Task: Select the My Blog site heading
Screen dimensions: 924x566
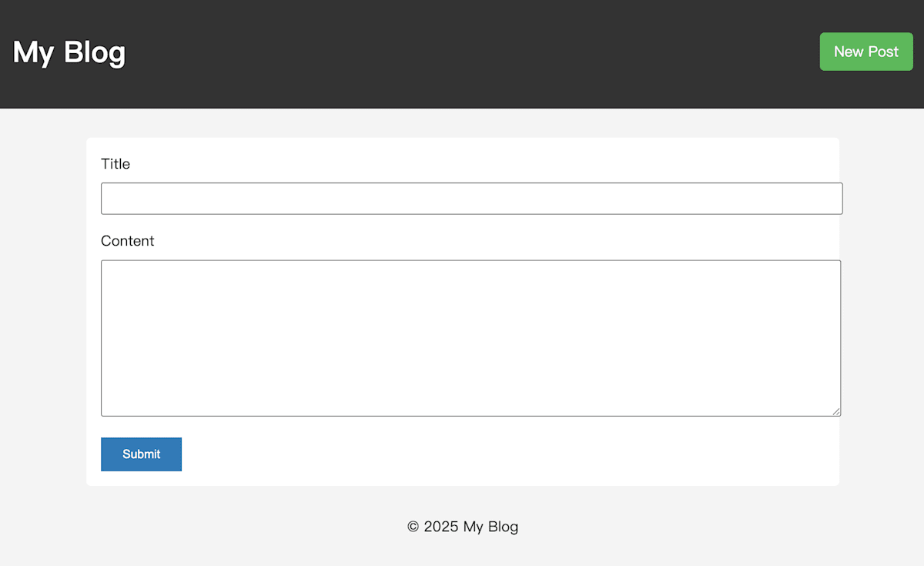Action: [69, 52]
